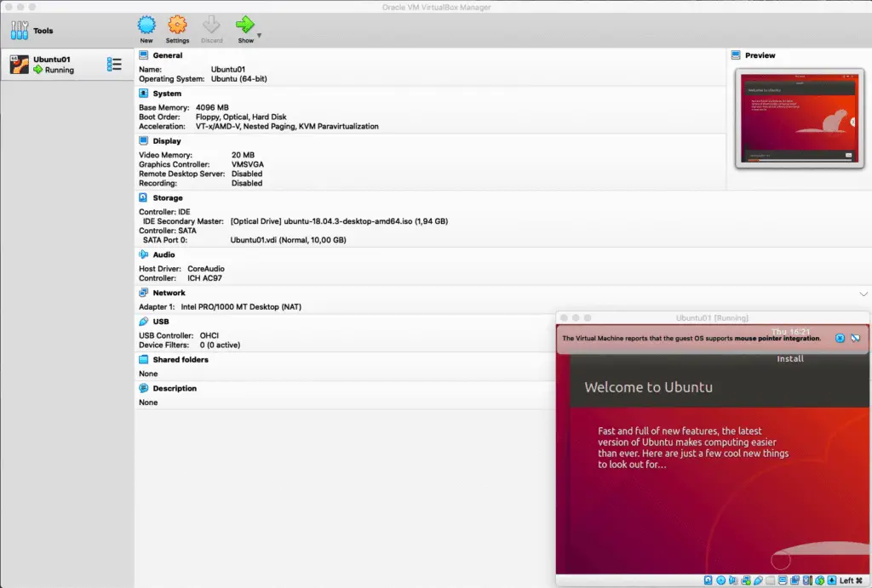Open Network settings via its heading
The image size is (872, 588).
click(x=169, y=293)
